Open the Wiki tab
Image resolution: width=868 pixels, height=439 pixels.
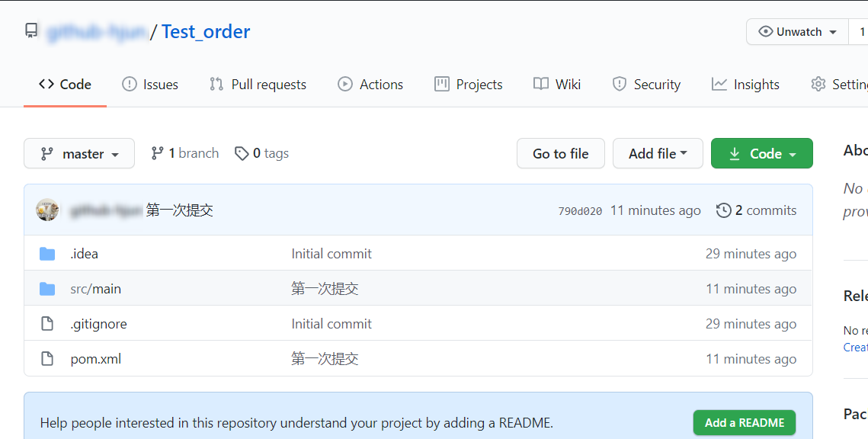[x=557, y=84]
